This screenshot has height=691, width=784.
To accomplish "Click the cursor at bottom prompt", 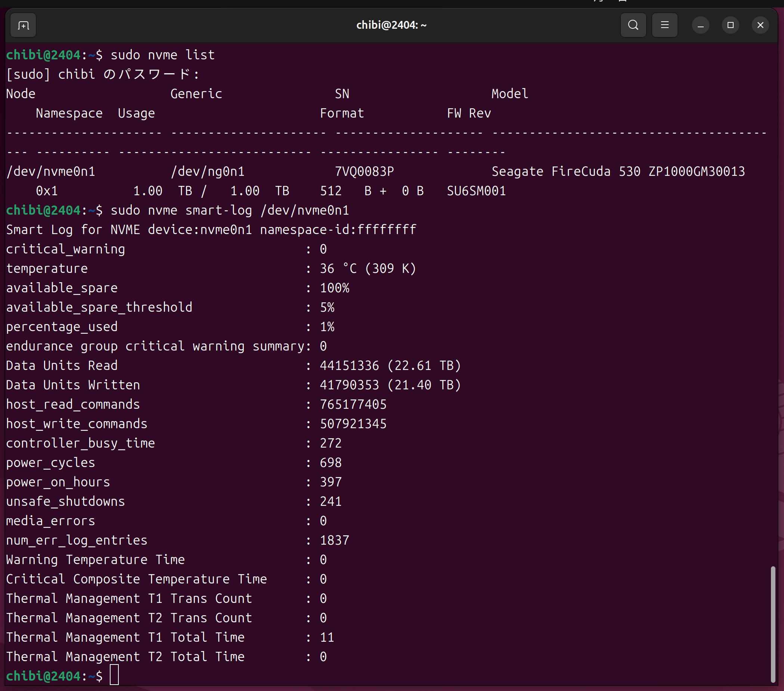I will (114, 675).
